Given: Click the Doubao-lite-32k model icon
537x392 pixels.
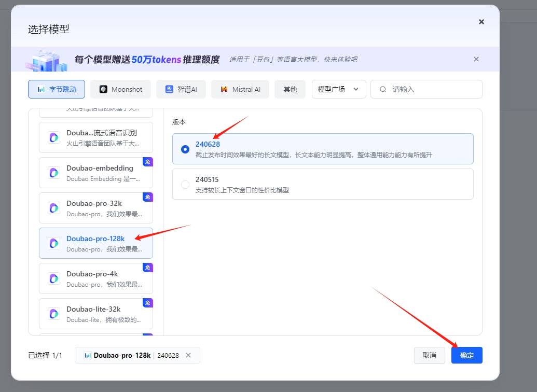Looking at the screenshot, I should point(54,314).
